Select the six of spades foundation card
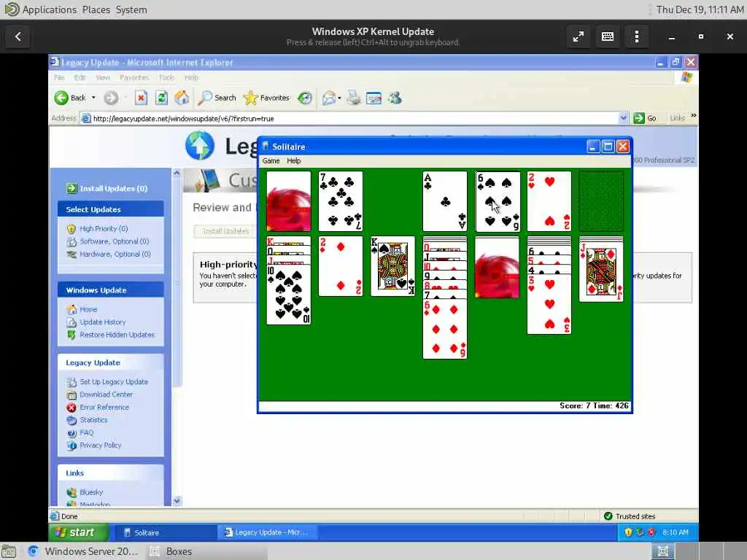747x560 pixels. (498, 201)
